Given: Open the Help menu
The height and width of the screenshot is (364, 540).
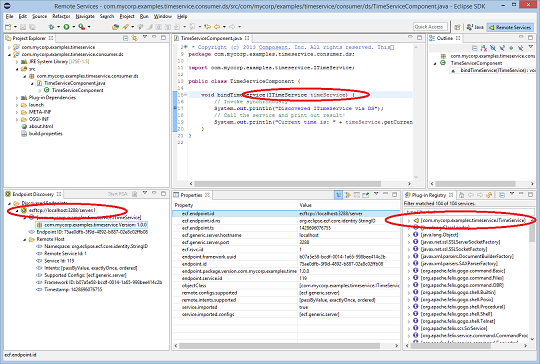Looking at the screenshot, I should tap(182, 16).
